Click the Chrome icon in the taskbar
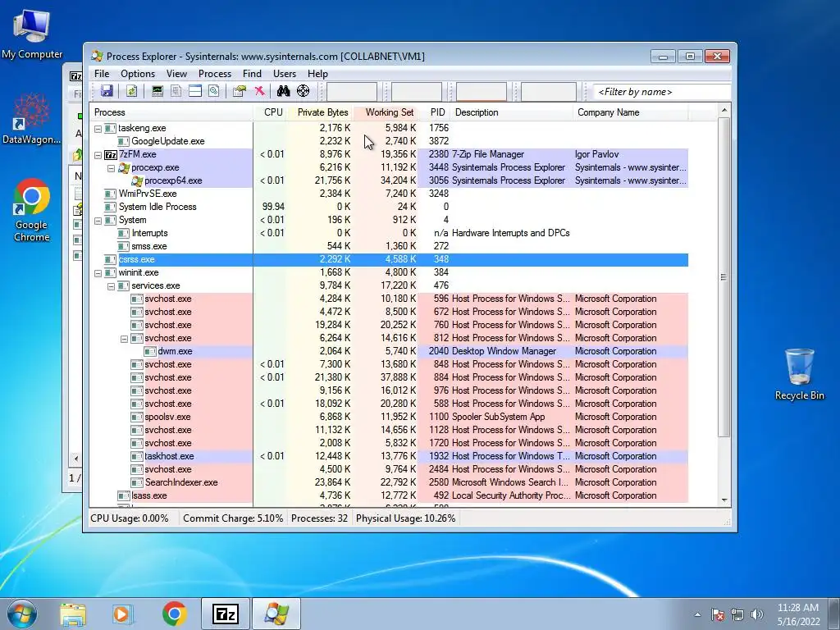Viewport: 840px width, 630px height. click(x=175, y=614)
